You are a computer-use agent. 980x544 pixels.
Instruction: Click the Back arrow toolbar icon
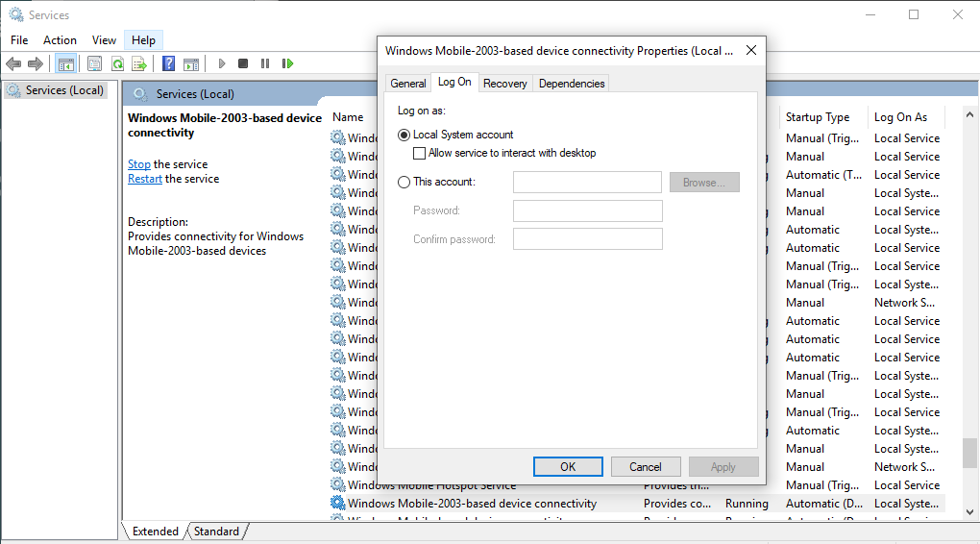click(x=13, y=63)
